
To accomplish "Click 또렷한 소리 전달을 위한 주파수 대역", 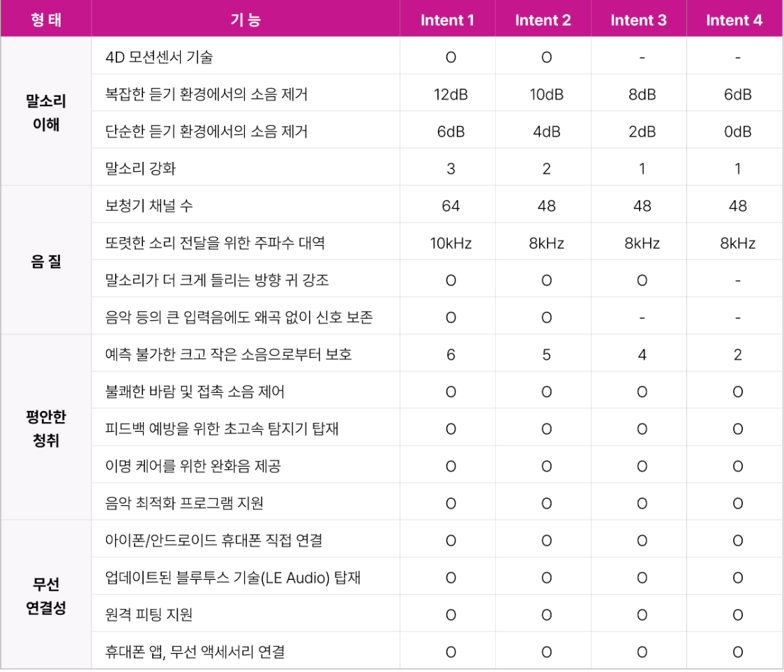I will (x=215, y=243).
